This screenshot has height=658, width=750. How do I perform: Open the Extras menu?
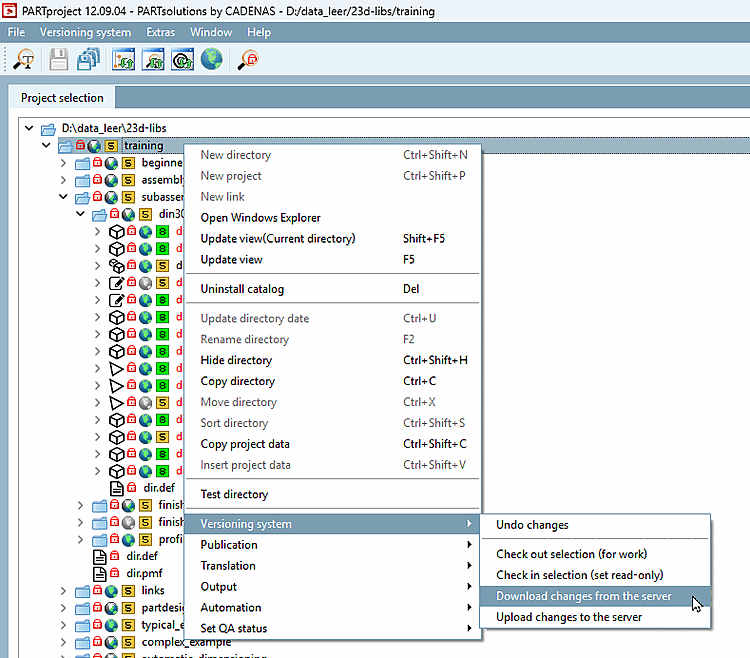point(160,32)
